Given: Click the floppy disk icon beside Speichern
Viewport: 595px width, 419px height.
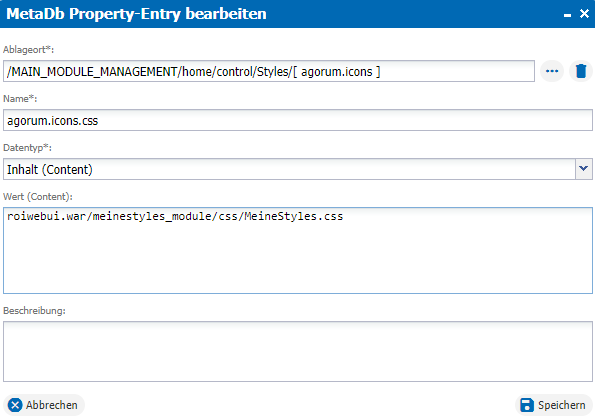Looking at the screenshot, I should 527,405.
